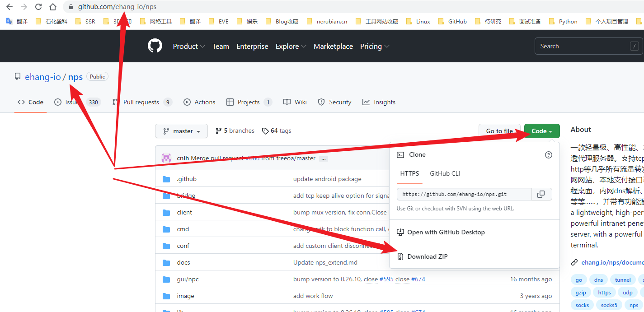Open commit 'Update nps_extend.md'
The image size is (644, 312).
[325, 262]
